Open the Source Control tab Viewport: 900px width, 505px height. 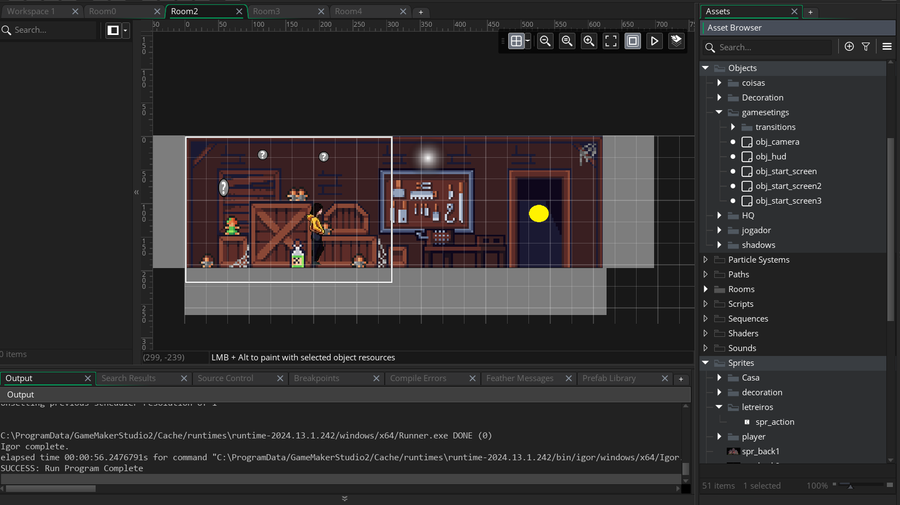point(225,378)
